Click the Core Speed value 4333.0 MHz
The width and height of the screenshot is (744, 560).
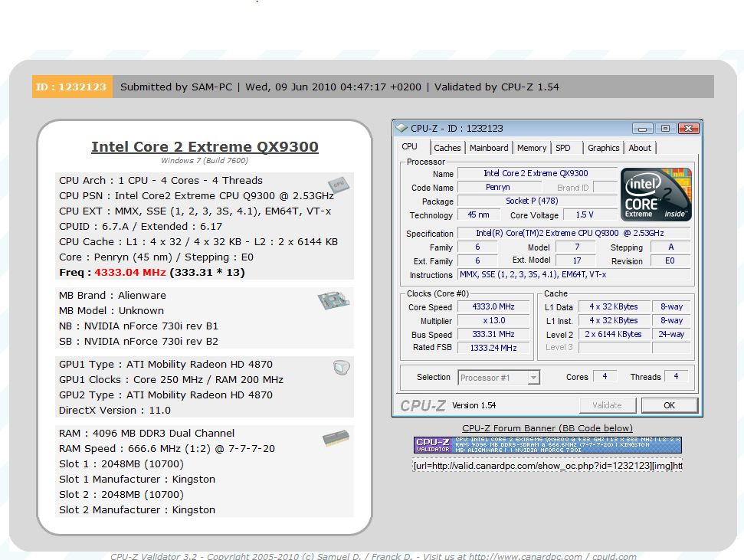coord(493,307)
